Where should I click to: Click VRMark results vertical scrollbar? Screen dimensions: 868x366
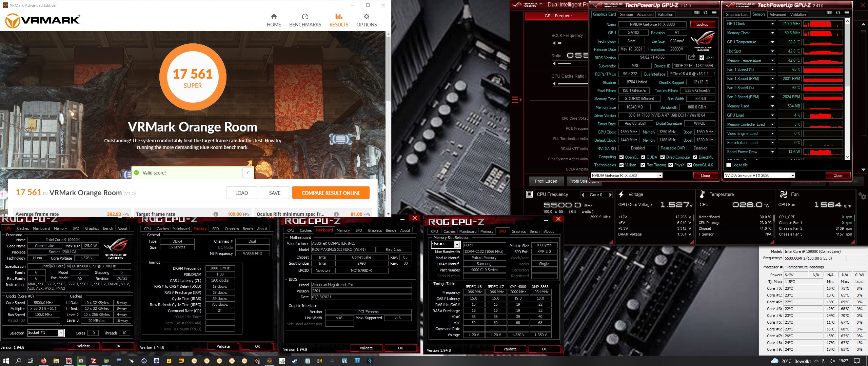(x=388, y=68)
